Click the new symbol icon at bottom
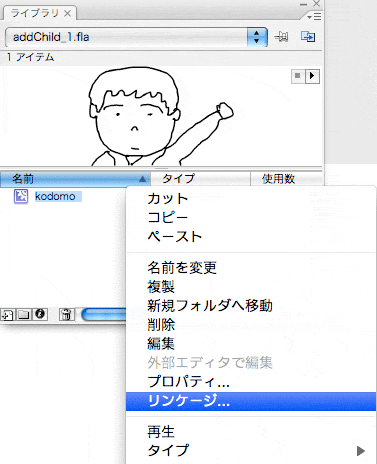This screenshot has width=377, height=464. [7, 314]
